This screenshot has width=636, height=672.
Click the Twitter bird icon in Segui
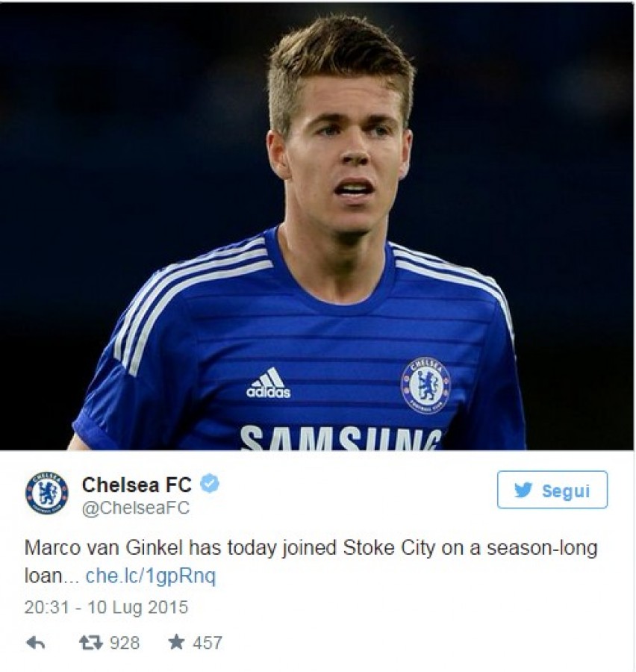[x=523, y=490]
